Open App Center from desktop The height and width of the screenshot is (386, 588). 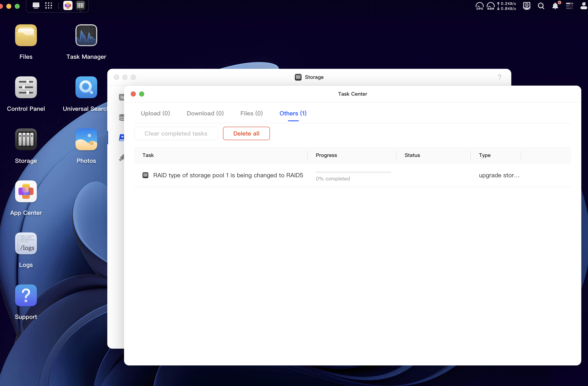[x=26, y=191]
